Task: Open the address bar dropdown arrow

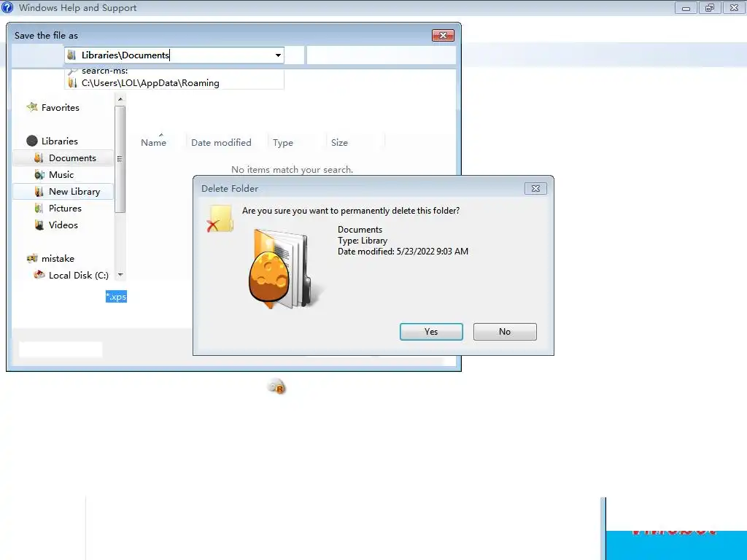Action: pos(278,55)
